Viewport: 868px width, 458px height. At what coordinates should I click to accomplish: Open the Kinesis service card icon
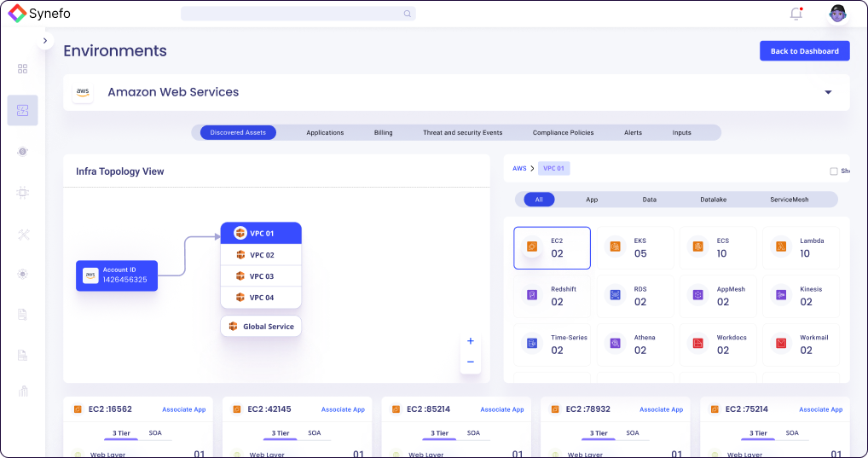[781, 295]
